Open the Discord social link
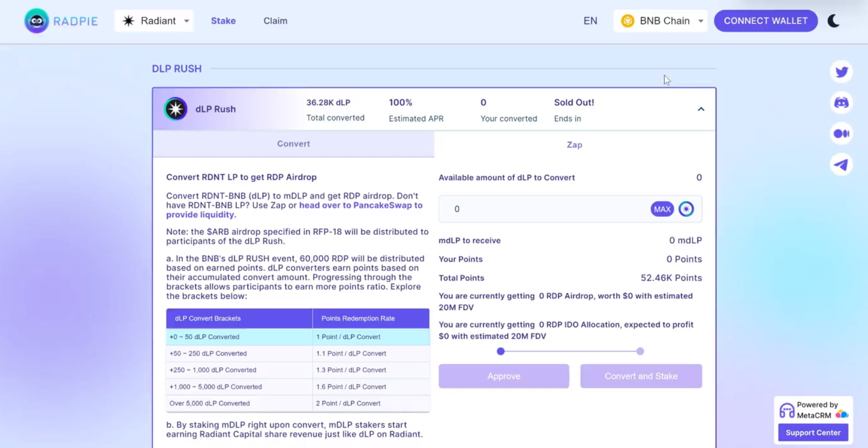The height and width of the screenshot is (448, 868). coord(841,103)
